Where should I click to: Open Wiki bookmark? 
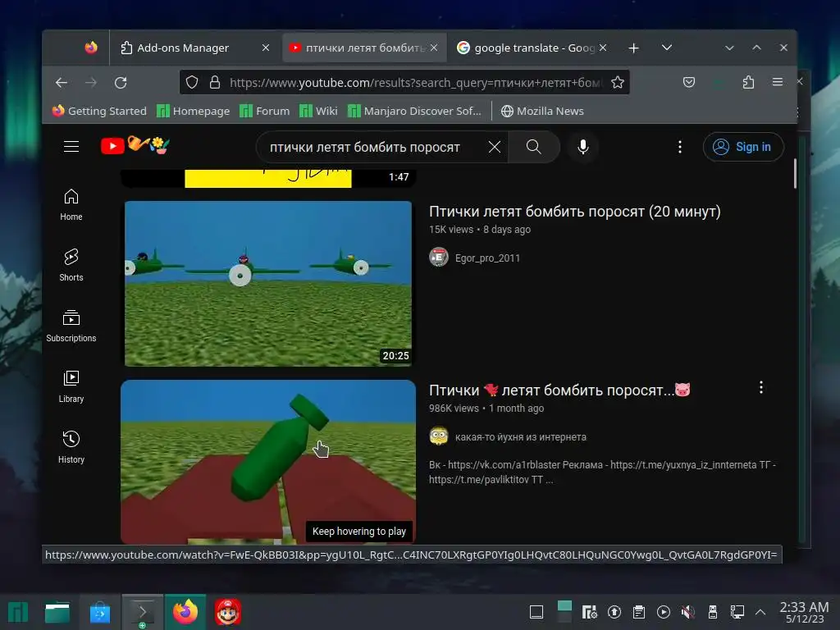pyautogui.click(x=318, y=111)
